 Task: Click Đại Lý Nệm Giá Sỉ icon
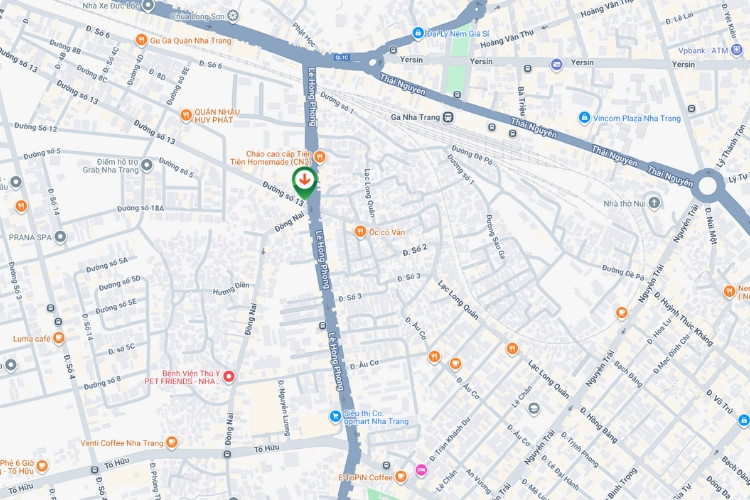(x=418, y=33)
